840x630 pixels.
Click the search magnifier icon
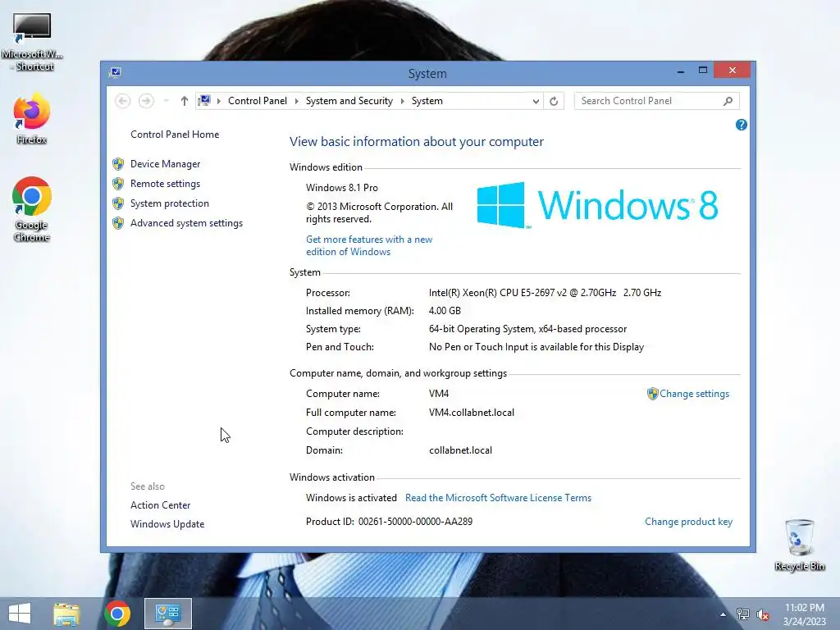click(728, 101)
